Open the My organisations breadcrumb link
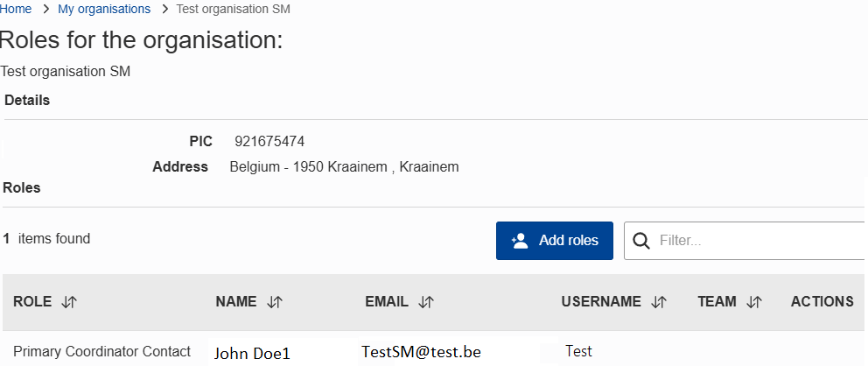This screenshot has width=868, height=366. (x=103, y=9)
